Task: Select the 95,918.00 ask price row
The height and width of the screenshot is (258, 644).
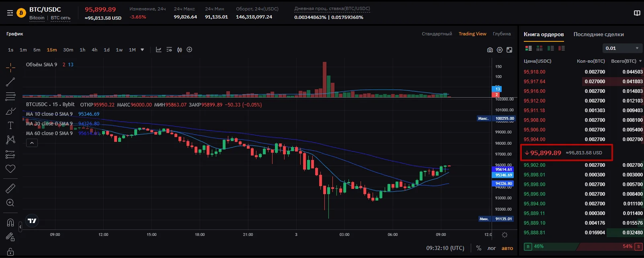Action: (583, 72)
